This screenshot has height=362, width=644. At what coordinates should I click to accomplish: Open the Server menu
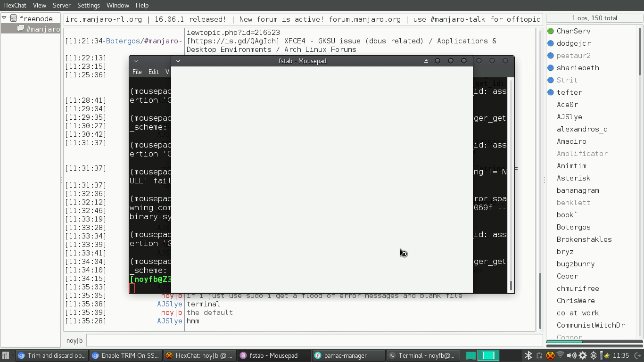(62, 5)
